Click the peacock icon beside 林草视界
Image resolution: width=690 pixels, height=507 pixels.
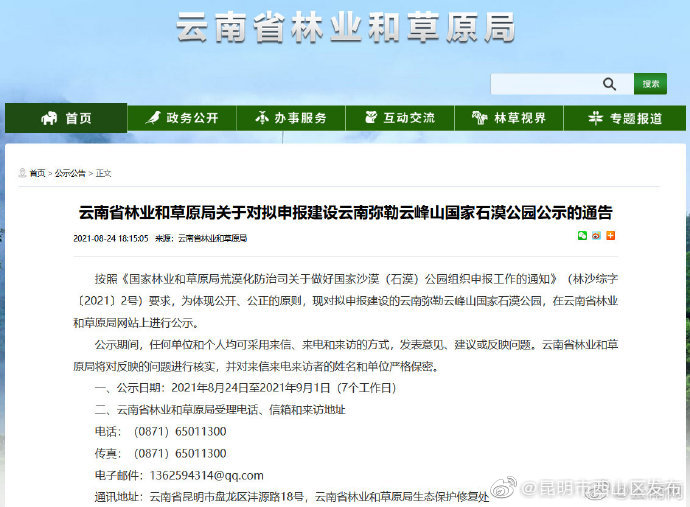(x=479, y=118)
